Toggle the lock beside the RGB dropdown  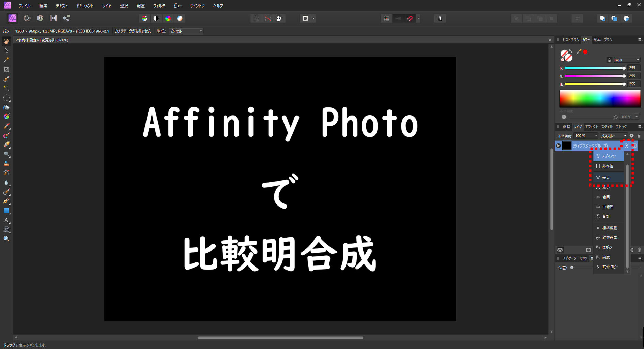pos(610,60)
